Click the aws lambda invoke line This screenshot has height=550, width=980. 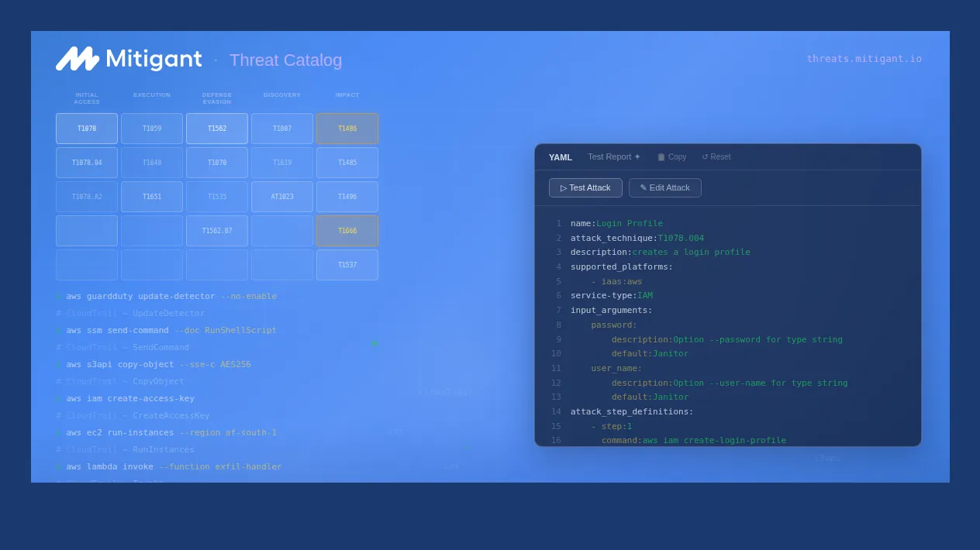click(x=169, y=466)
